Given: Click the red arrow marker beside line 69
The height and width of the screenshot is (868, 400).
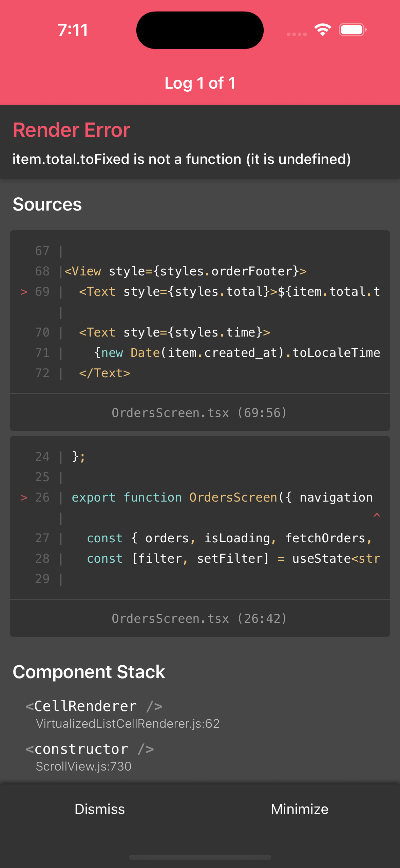Looking at the screenshot, I should 24,292.
